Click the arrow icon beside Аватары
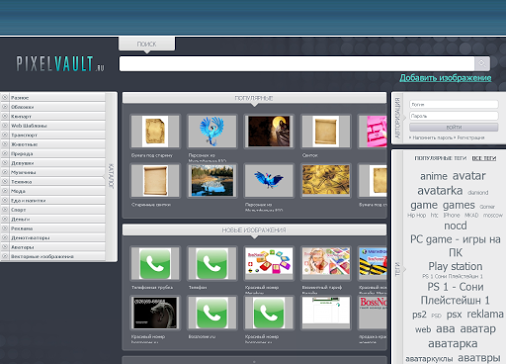The height and width of the screenshot is (364, 506). 5,247
